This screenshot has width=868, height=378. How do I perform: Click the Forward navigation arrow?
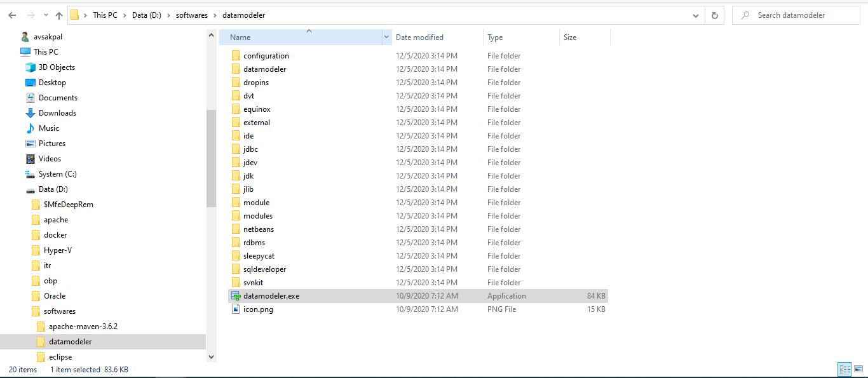coord(31,15)
